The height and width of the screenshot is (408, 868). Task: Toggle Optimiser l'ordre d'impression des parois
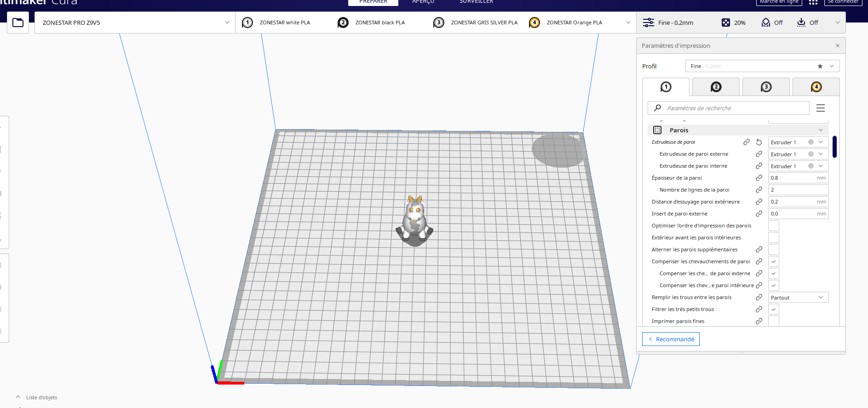click(x=774, y=226)
